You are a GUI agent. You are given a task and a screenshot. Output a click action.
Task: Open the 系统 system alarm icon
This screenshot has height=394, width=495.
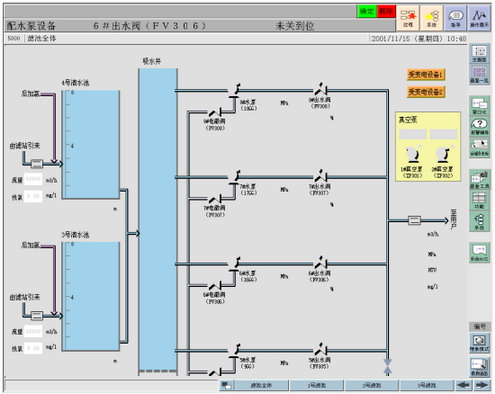point(431,18)
